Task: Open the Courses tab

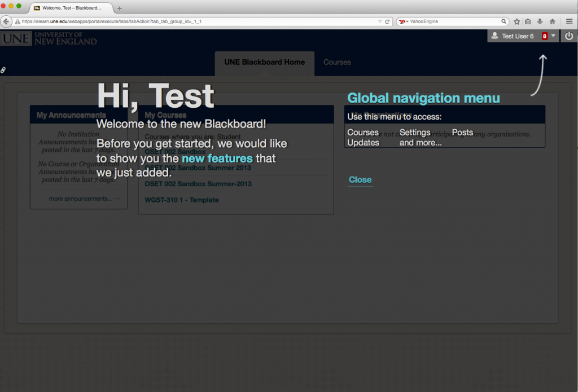Action: pyautogui.click(x=337, y=62)
